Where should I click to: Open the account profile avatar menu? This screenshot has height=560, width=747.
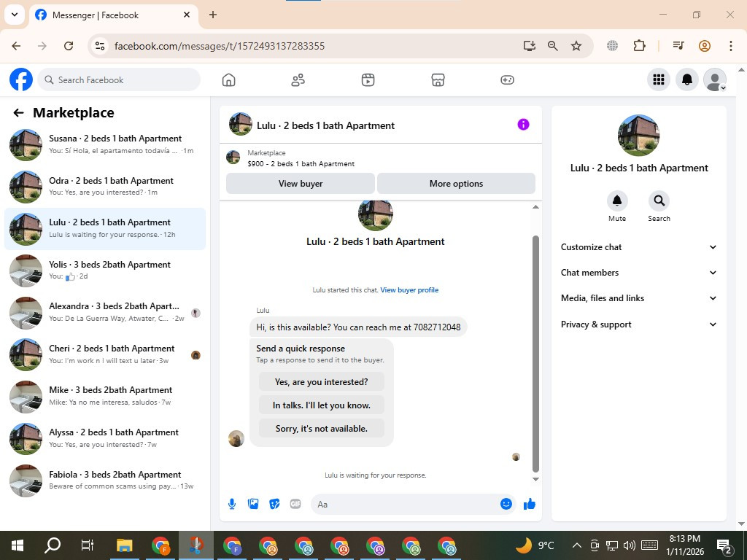tap(715, 79)
